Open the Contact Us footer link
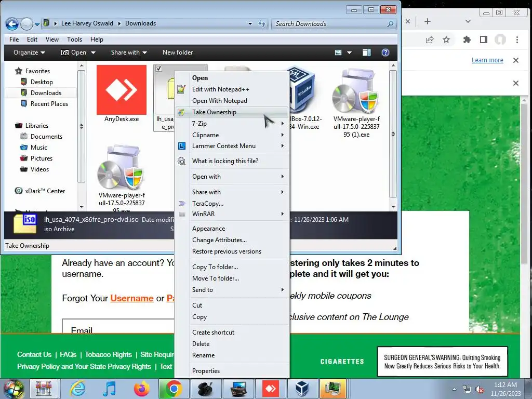Viewport: 532px width, 399px height. click(x=34, y=354)
